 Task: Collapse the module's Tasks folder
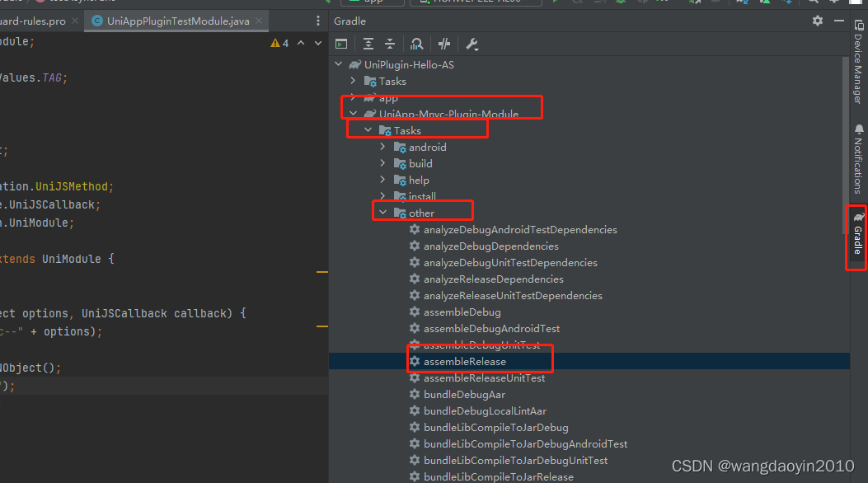pyautogui.click(x=368, y=130)
